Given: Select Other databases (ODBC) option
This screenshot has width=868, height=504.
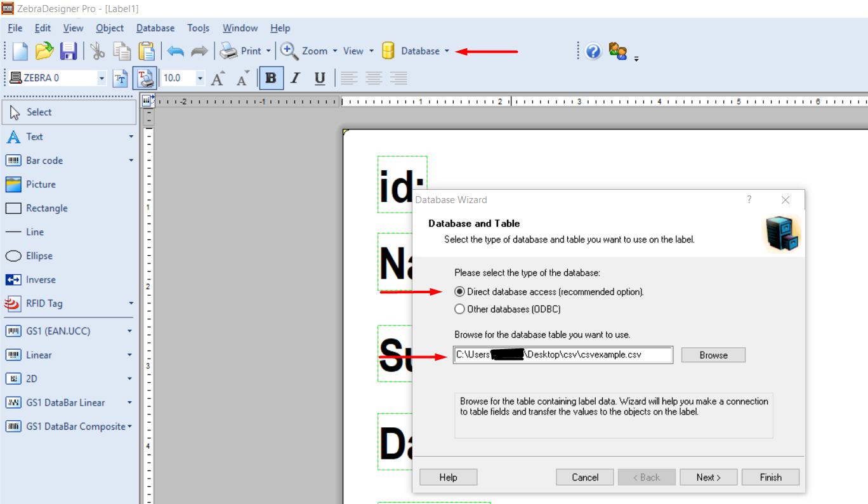Looking at the screenshot, I should point(460,309).
